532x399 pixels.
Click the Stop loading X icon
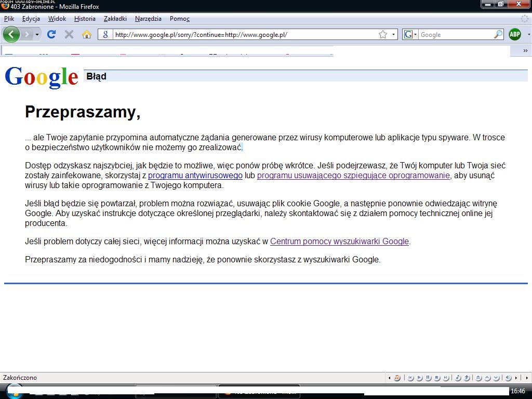69,34
